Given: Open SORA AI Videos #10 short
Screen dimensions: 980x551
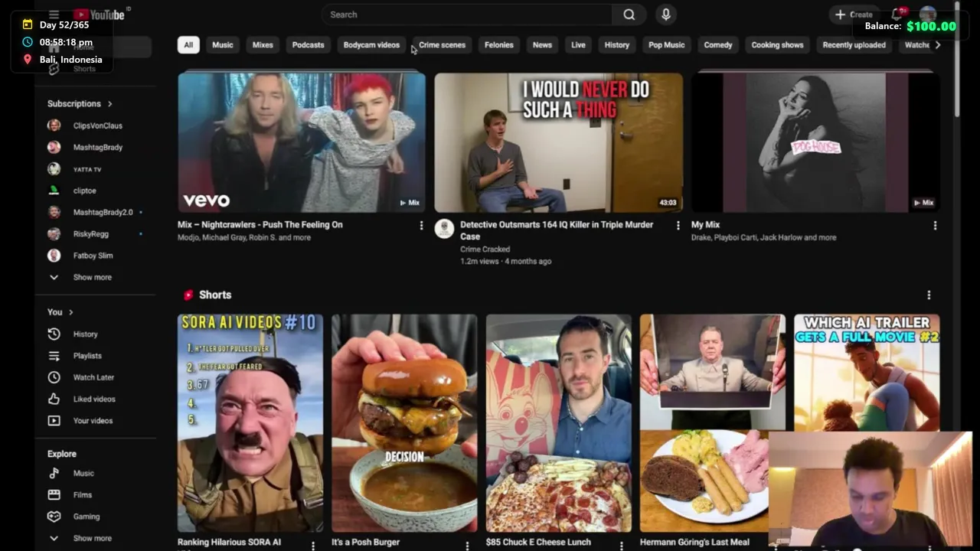Looking at the screenshot, I should point(250,422).
